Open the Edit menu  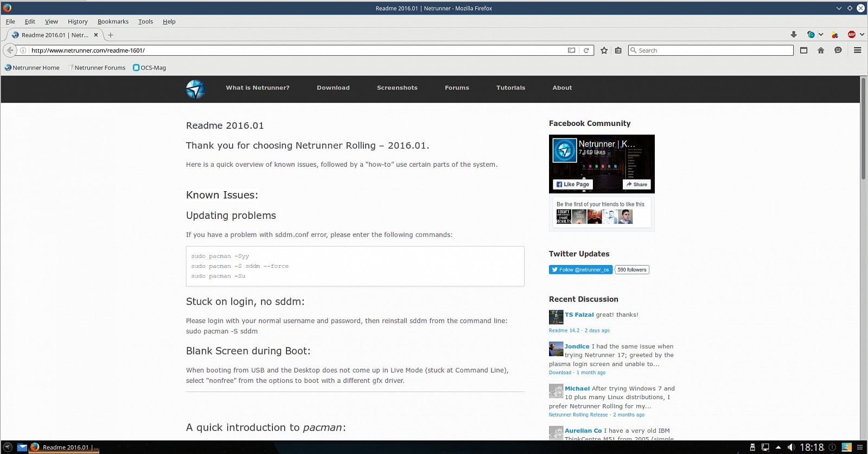tap(30, 22)
